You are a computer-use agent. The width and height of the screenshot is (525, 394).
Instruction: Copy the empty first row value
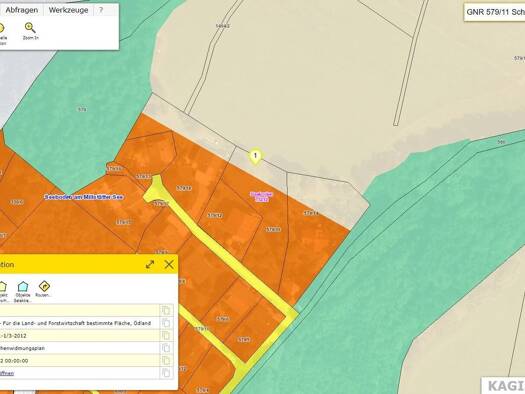click(166, 310)
